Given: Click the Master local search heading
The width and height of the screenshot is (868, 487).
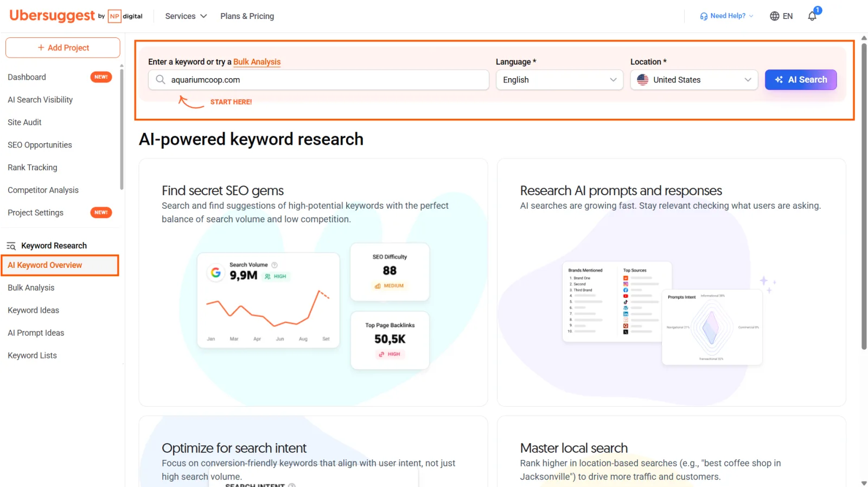Looking at the screenshot, I should pyautogui.click(x=573, y=448).
